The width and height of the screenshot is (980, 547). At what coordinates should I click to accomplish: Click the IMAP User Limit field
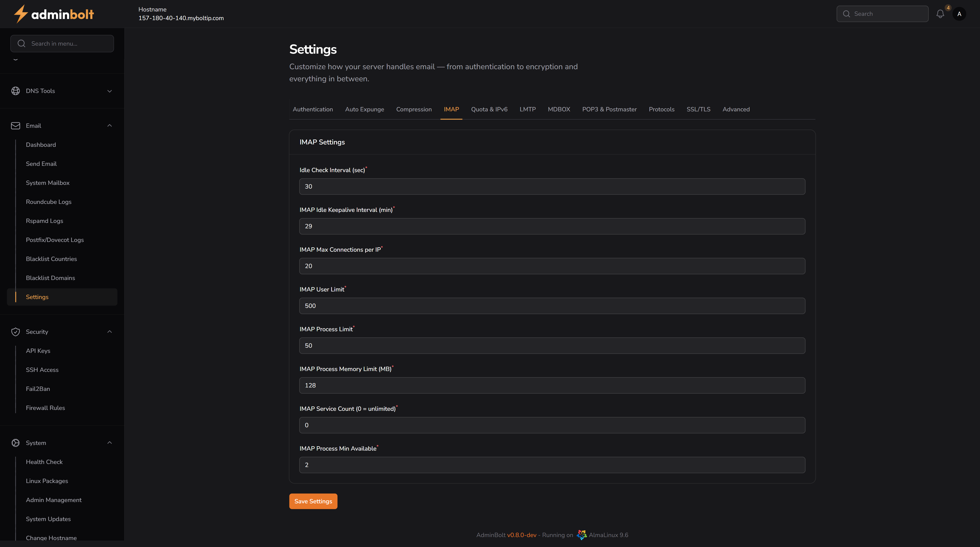point(552,306)
